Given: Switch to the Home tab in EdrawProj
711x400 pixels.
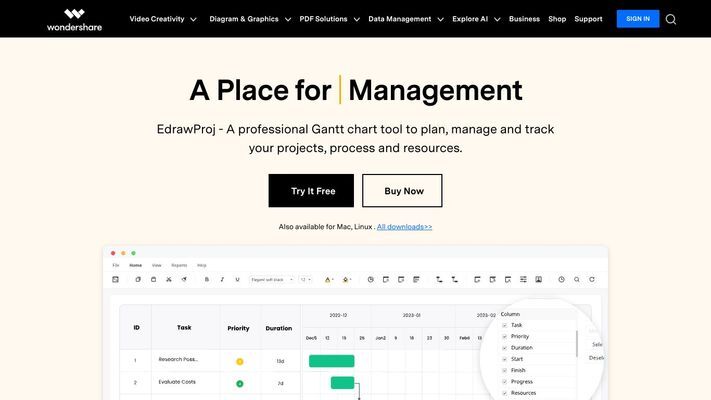Looking at the screenshot, I should point(136,265).
